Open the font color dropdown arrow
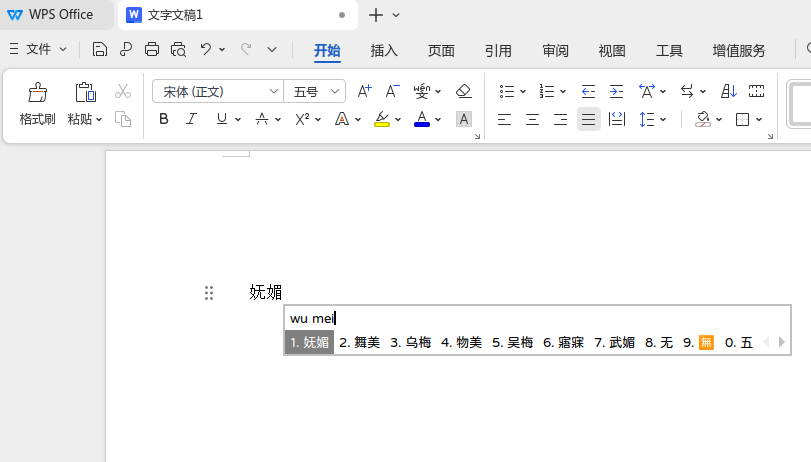811x462 pixels. (438, 120)
